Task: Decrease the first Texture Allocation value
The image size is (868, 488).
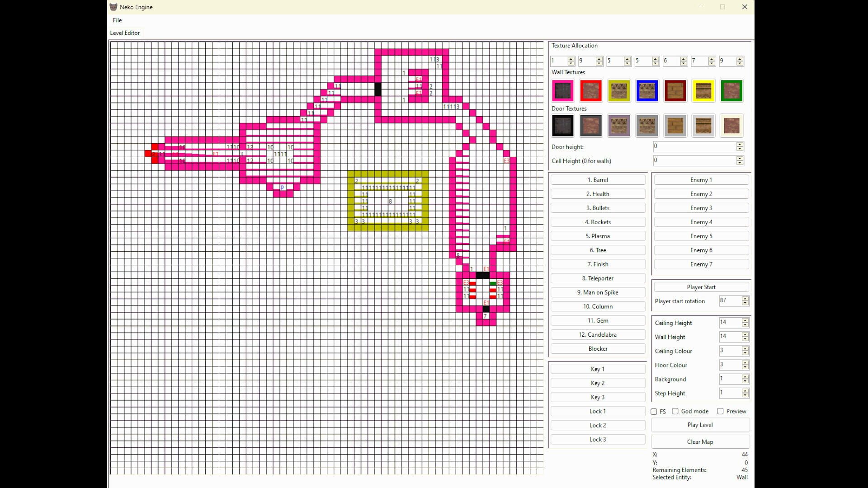Action: coord(570,63)
